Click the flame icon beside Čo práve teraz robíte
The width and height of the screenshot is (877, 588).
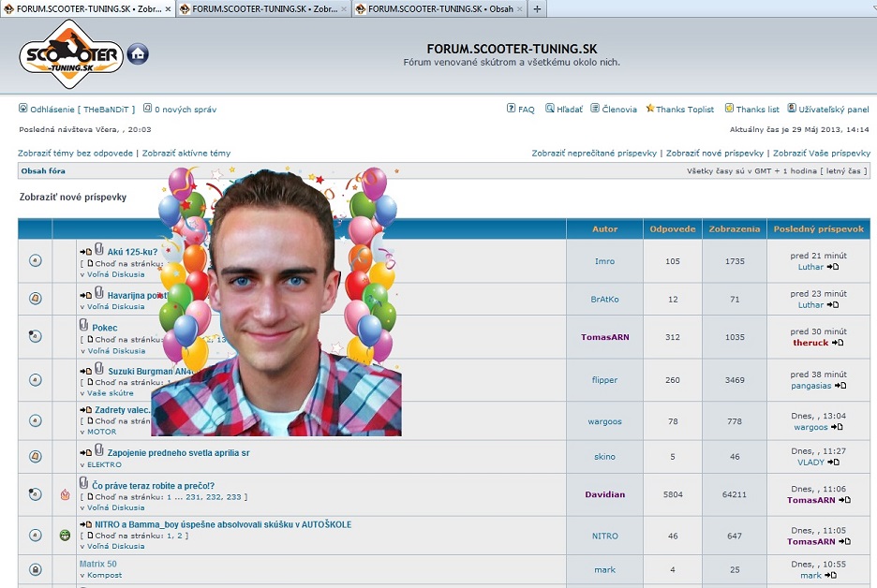point(65,494)
